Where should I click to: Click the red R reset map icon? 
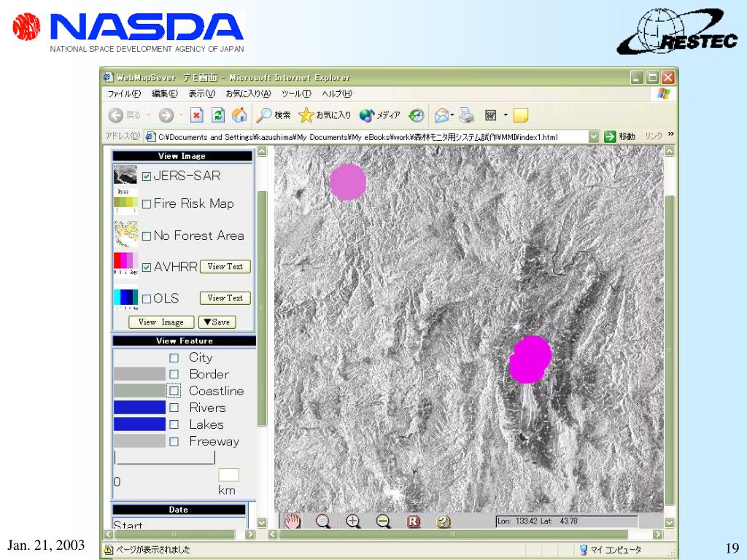coord(414,521)
